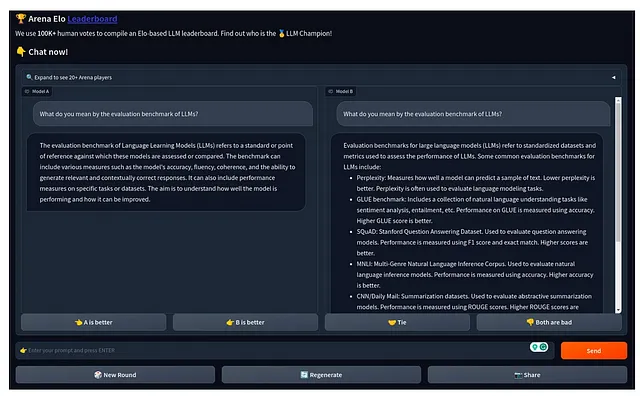
Task: Click the green extension icons in prompt box
Action: point(539,347)
